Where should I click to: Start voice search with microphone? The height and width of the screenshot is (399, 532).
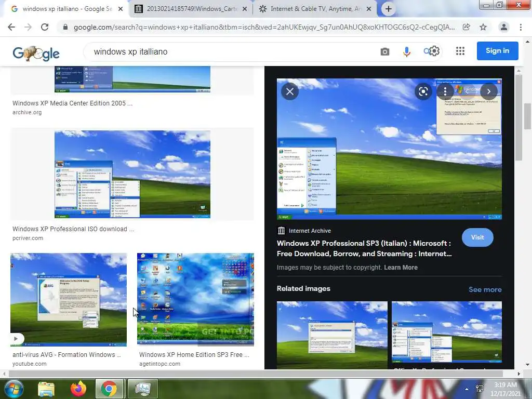(406, 51)
